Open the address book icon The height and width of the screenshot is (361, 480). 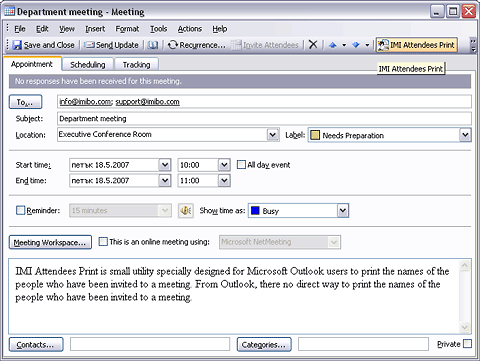(x=153, y=45)
